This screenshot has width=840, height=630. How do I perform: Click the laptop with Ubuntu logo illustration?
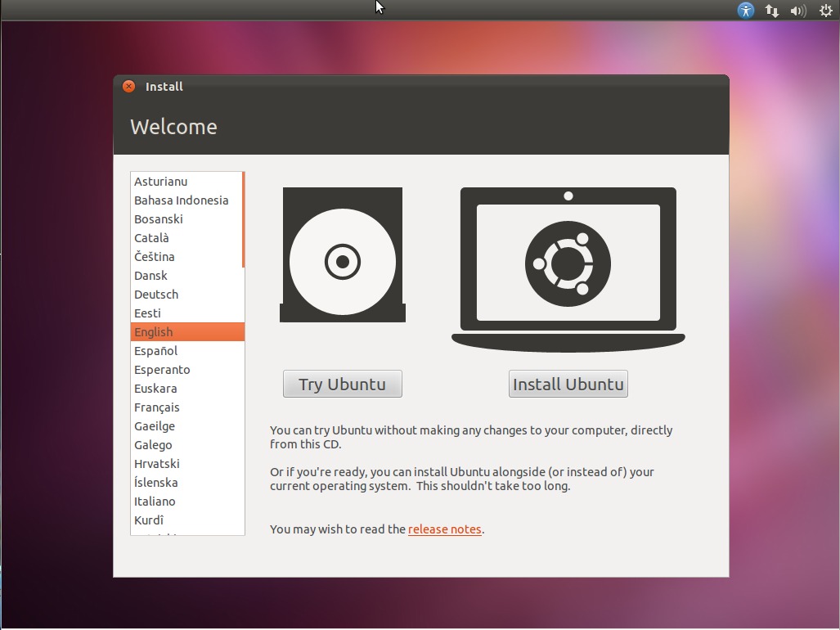pyautogui.click(x=568, y=269)
